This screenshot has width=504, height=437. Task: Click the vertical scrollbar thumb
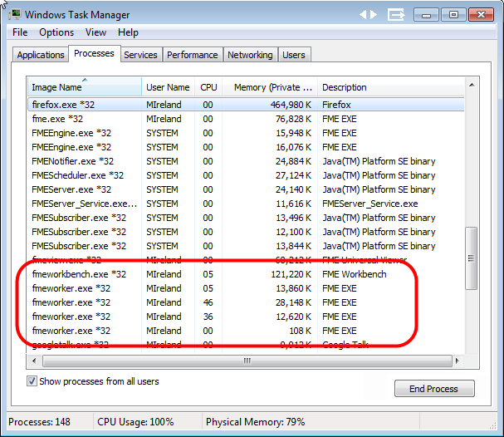click(472, 258)
